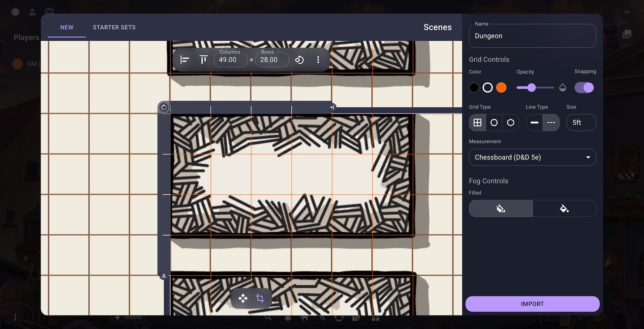The height and width of the screenshot is (329, 644).
Task: Set fog to unfilled
Action: tap(501, 208)
